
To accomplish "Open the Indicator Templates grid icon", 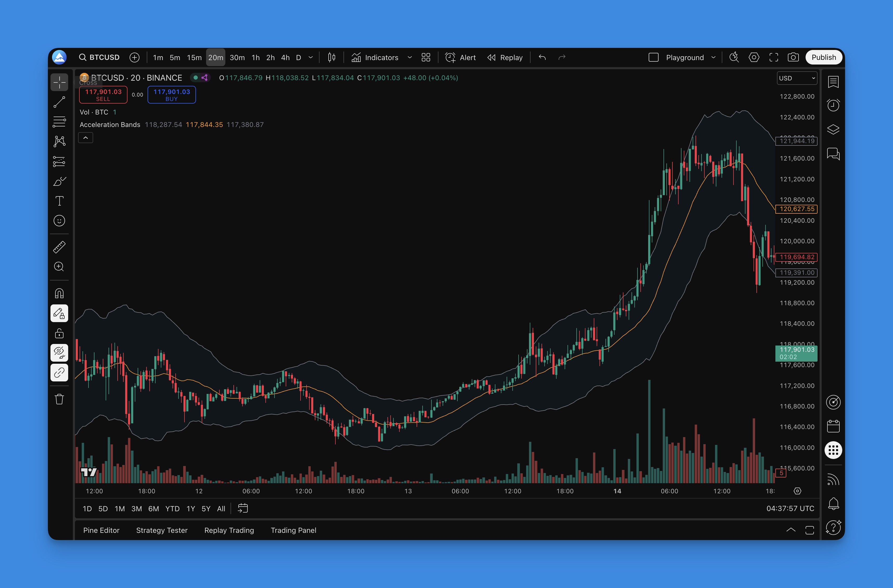I will (426, 57).
